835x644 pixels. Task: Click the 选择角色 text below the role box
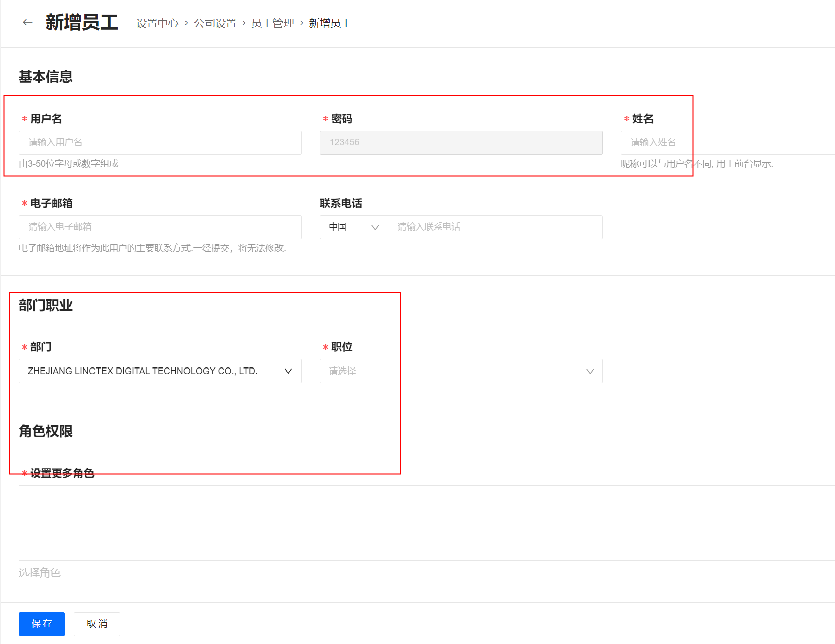40,573
